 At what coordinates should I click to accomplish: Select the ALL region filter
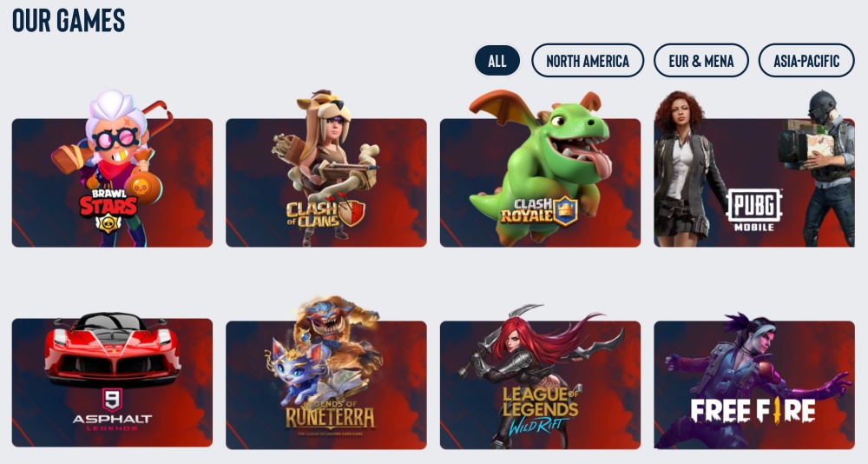497,61
